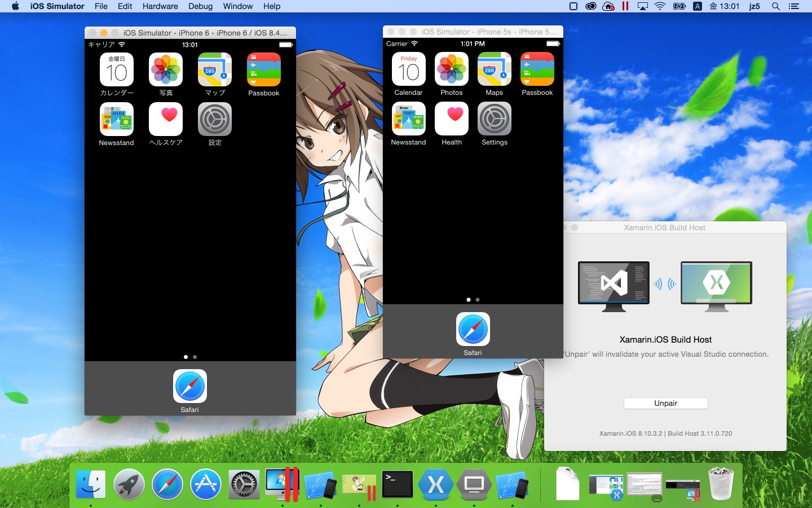Open Passbook on the iPhone 5s home screen

(x=537, y=69)
